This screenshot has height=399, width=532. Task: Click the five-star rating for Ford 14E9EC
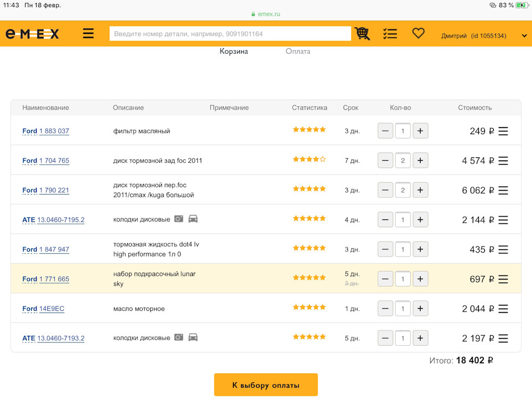pyautogui.click(x=309, y=307)
